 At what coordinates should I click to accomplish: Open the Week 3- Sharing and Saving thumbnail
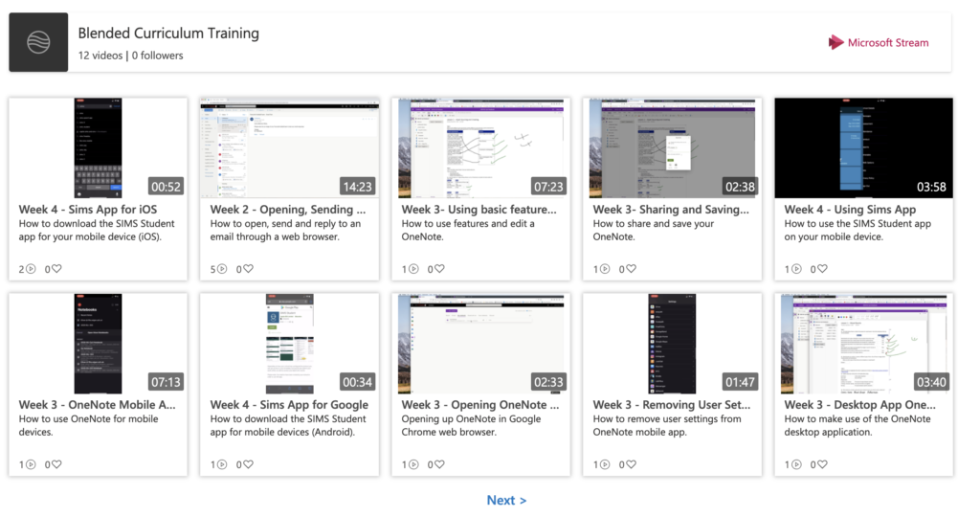[x=673, y=147]
